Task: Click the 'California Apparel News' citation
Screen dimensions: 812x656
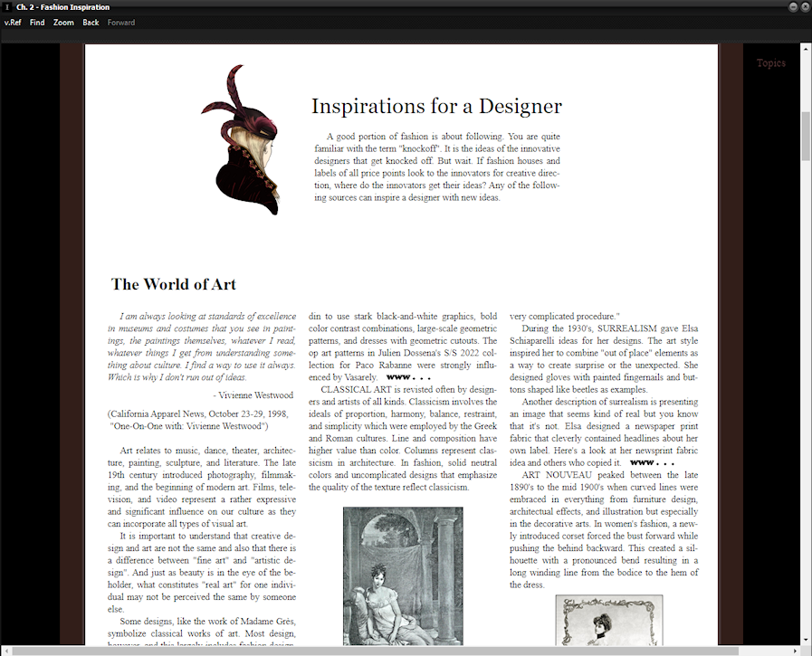Action: (198, 420)
